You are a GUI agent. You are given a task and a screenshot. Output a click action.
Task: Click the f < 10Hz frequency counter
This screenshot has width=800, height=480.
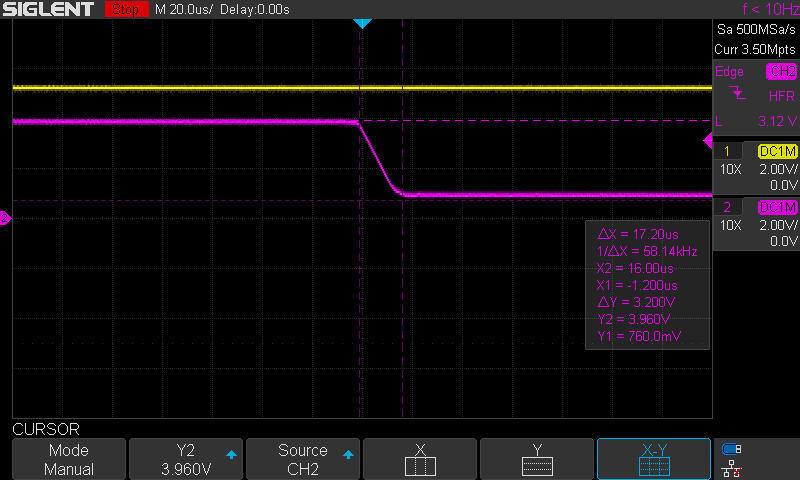(x=770, y=9)
